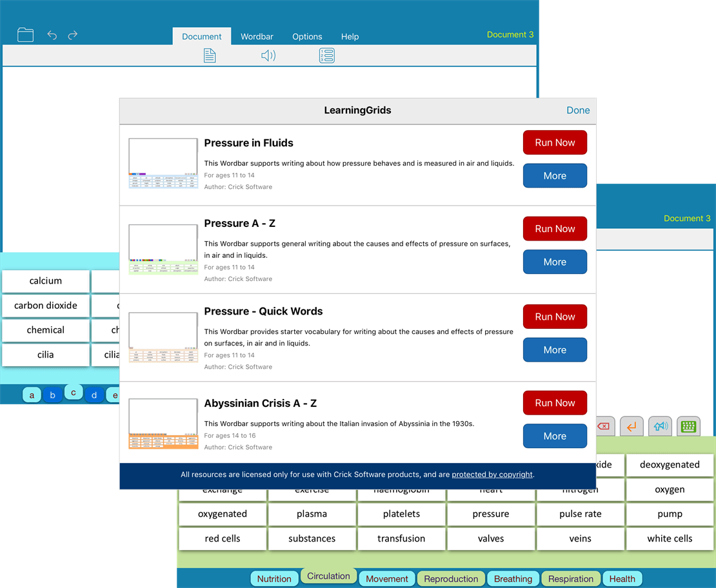Open the protected by copyright link
The width and height of the screenshot is (716, 588).
[492, 475]
